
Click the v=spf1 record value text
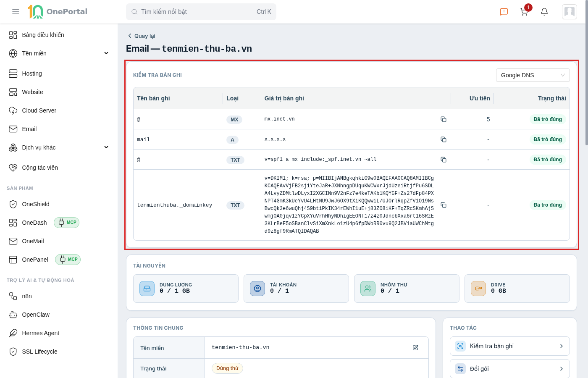tap(320, 160)
